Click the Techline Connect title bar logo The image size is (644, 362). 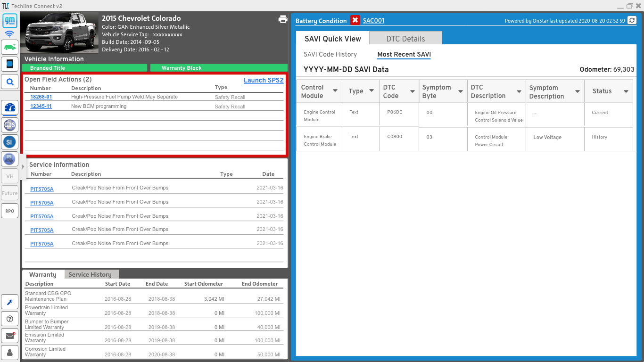pyautogui.click(x=6, y=6)
